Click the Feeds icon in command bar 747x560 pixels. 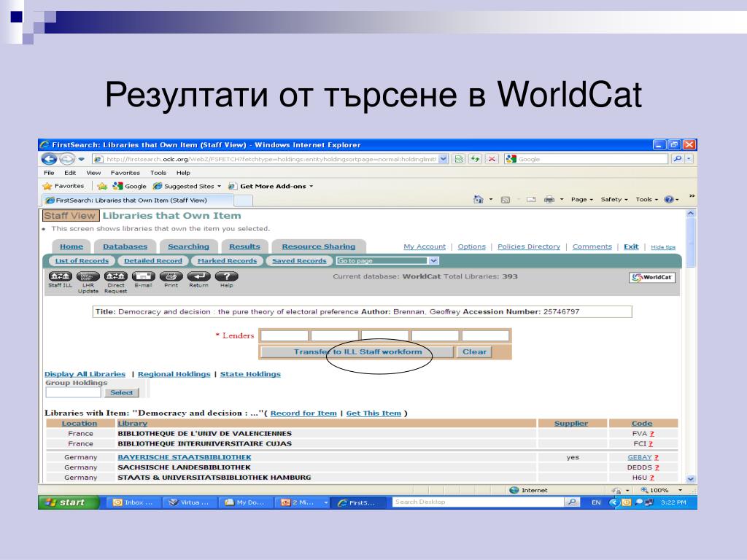click(506, 200)
